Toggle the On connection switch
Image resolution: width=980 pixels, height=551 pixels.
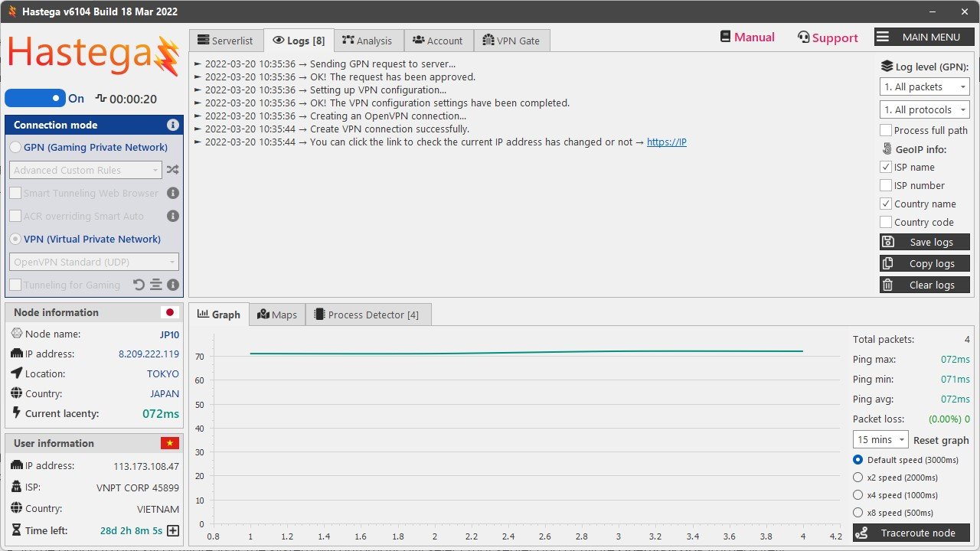[35, 98]
